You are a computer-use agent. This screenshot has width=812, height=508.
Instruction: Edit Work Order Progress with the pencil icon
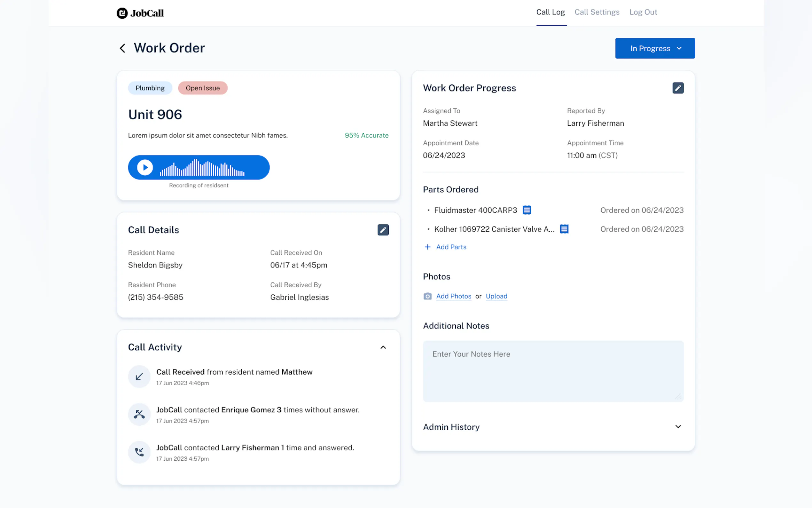coord(678,88)
